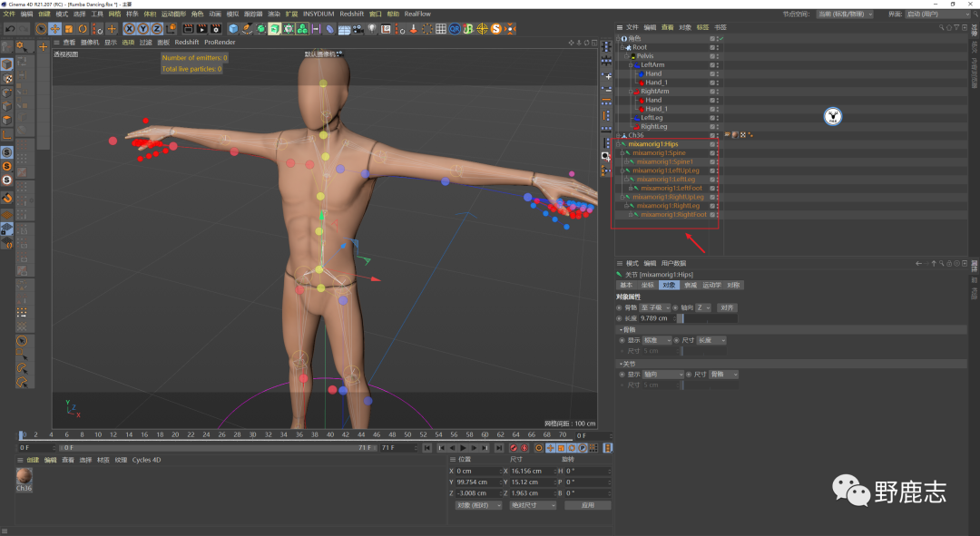Image resolution: width=980 pixels, height=536 pixels.
Task: Toggle visibility checkbox for Pelvis object
Action: [712, 56]
